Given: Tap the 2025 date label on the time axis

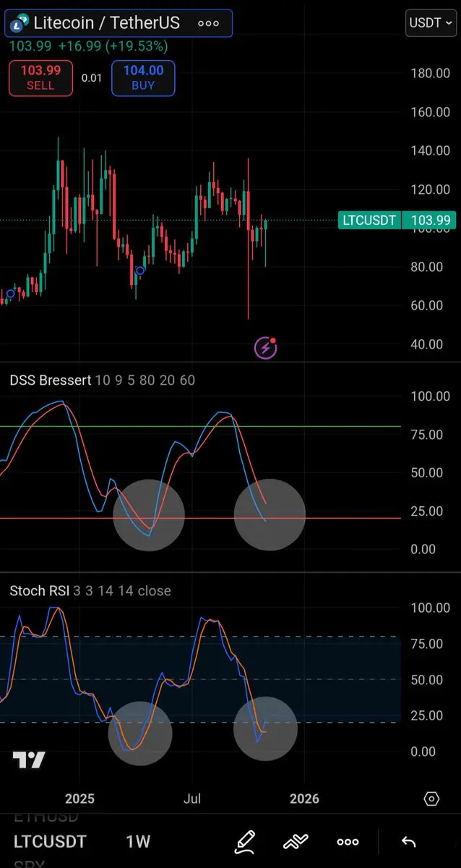Looking at the screenshot, I should click(x=79, y=799).
